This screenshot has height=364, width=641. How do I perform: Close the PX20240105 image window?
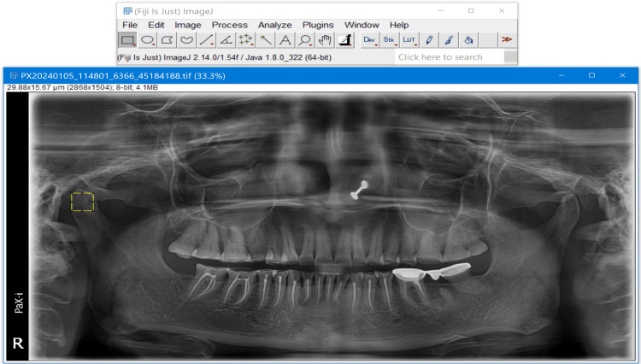622,75
